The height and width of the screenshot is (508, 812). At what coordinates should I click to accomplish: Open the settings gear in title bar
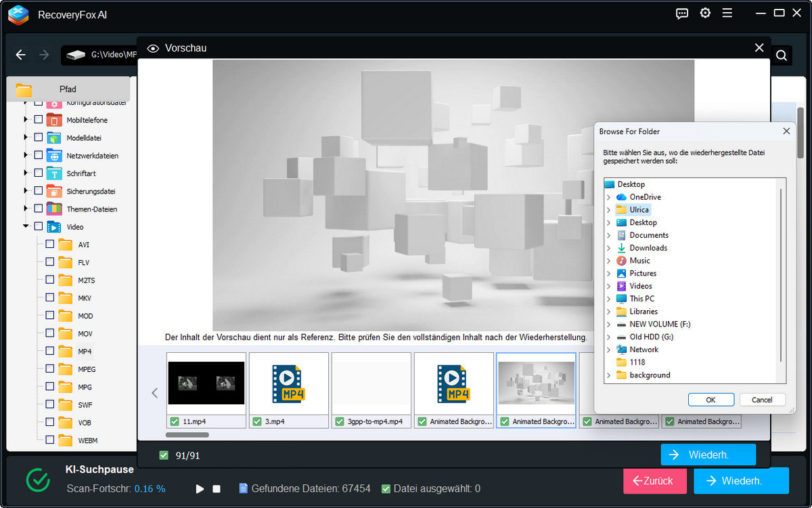[x=705, y=14]
